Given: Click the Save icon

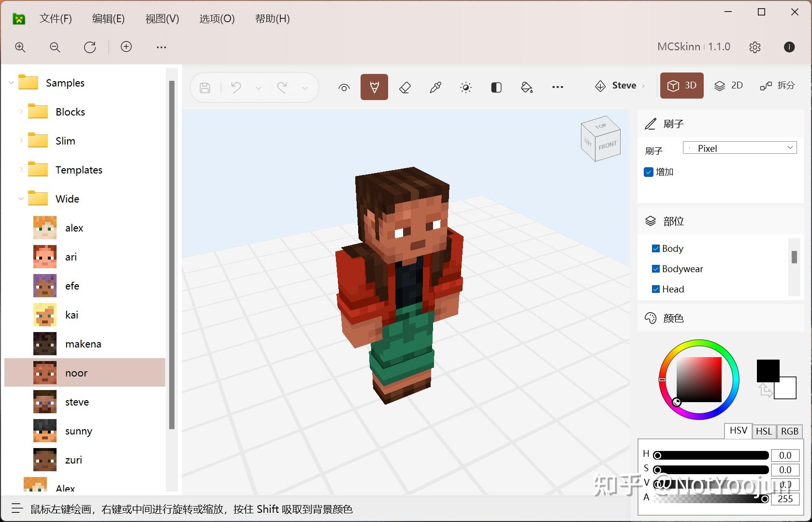Looking at the screenshot, I should (205, 87).
